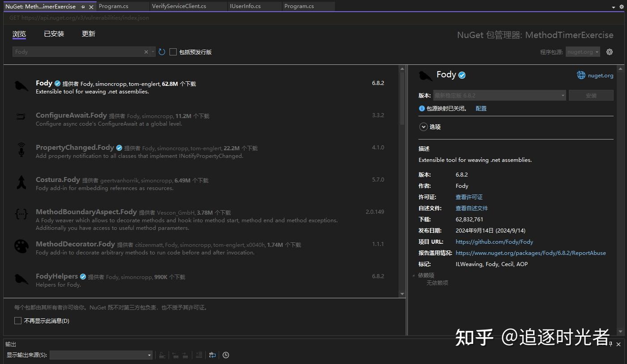627x364 pixels.
Task: Enable the 包括预发行版 checkbox
Action: (x=173, y=51)
